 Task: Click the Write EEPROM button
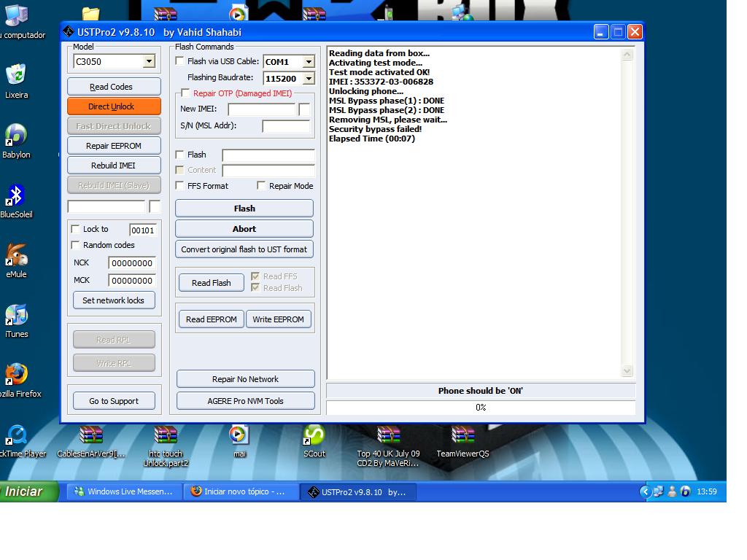(278, 319)
